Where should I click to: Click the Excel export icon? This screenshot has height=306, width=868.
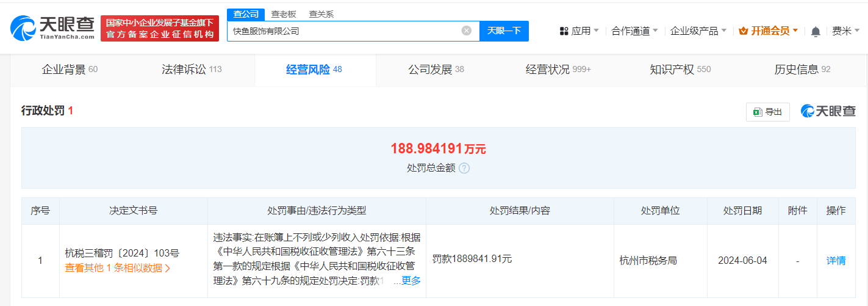point(758,112)
